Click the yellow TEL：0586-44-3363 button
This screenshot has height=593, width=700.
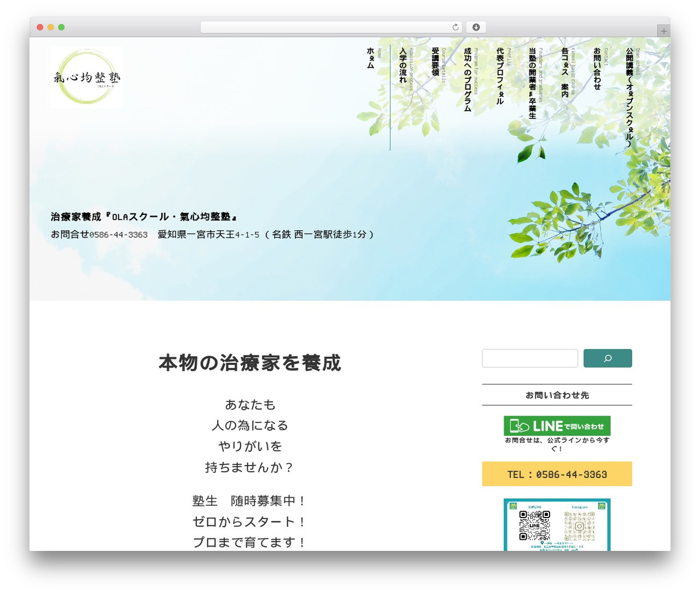tap(557, 474)
